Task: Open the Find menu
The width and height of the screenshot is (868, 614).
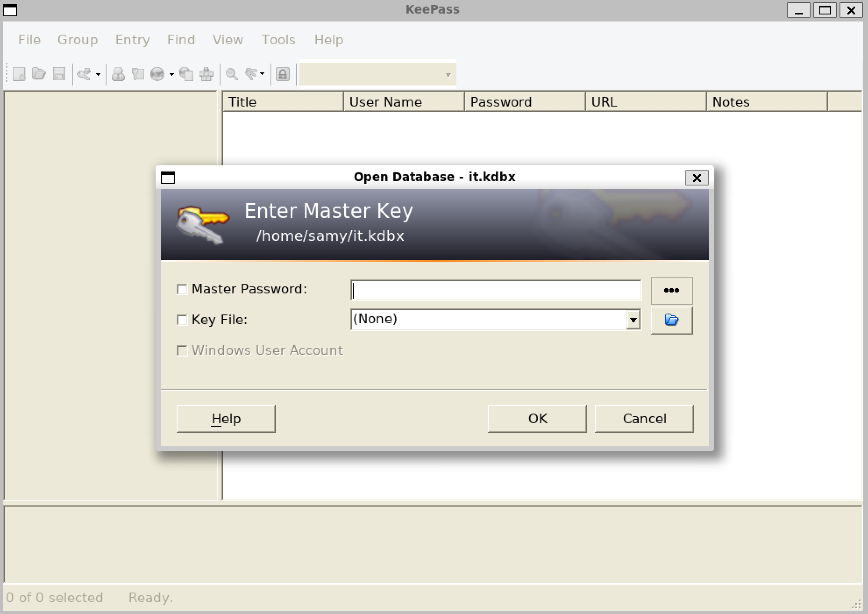Action: click(181, 40)
